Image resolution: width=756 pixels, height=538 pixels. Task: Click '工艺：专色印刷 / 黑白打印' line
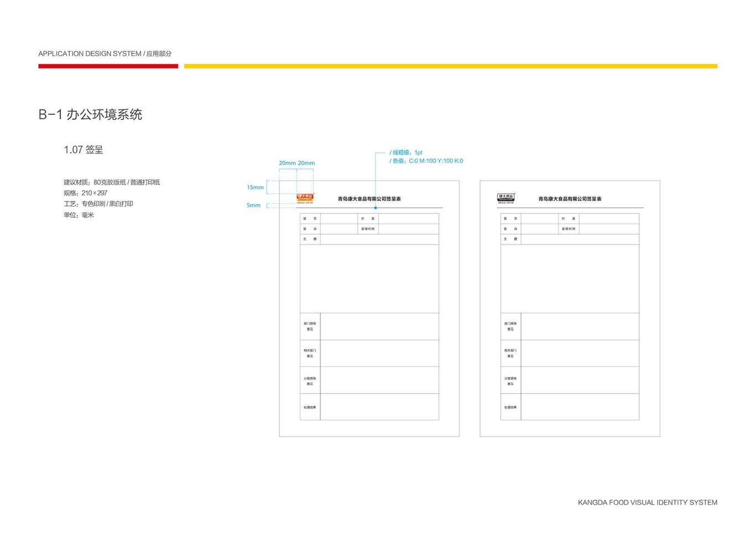point(99,204)
